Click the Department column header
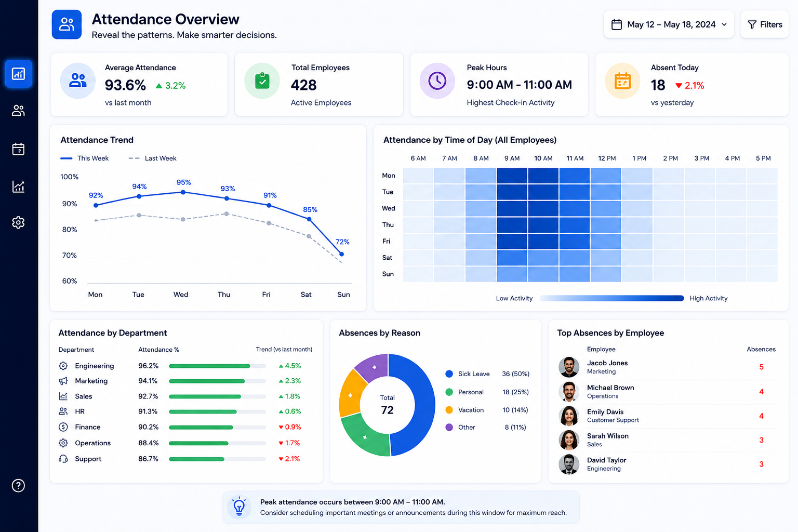The image size is (798, 532). (x=76, y=350)
